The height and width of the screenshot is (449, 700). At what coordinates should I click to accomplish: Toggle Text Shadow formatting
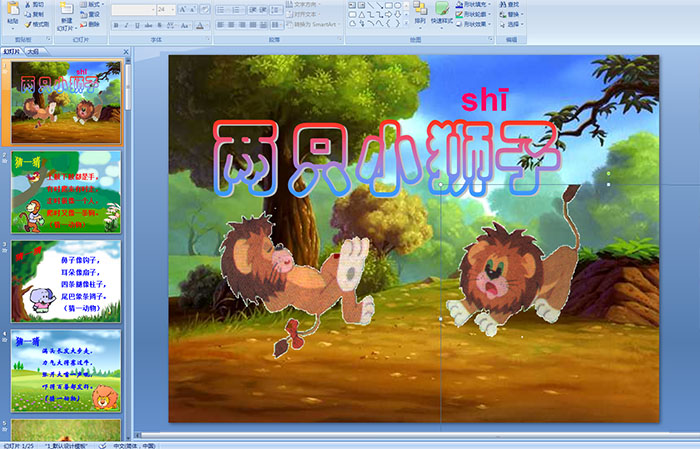[159, 25]
